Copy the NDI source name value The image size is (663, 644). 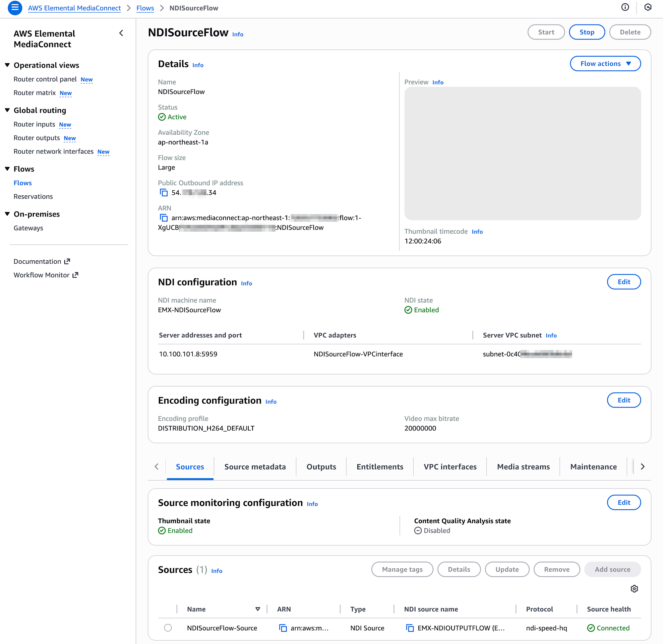tap(410, 628)
